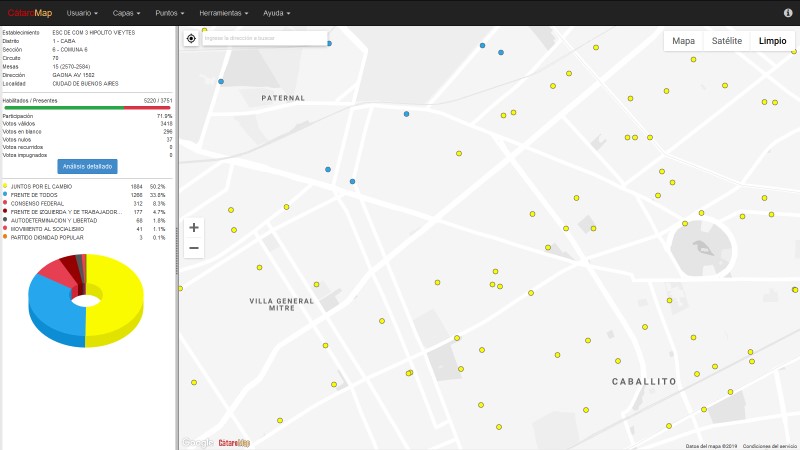
Task: Click the VILLA GENERAL MITRE label
Action: coord(282,305)
